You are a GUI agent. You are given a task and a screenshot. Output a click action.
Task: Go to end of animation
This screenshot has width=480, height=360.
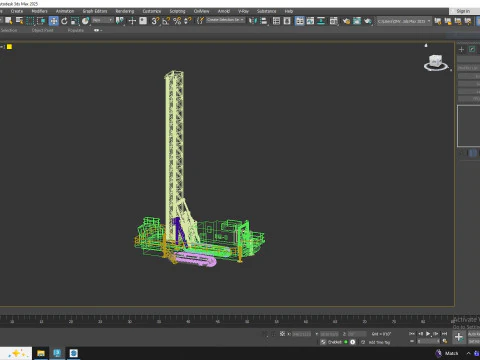click(444, 334)
